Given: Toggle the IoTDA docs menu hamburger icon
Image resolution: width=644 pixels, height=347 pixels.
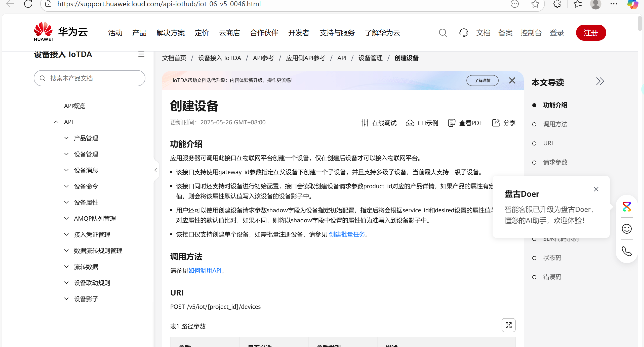Looking at the screenshot, I should pos(141,55).
